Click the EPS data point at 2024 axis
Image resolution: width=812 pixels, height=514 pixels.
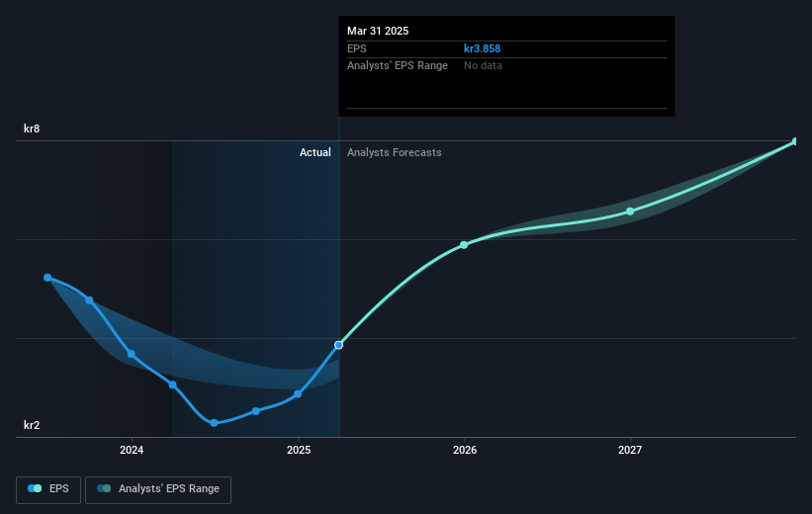[x=132, y=354]
